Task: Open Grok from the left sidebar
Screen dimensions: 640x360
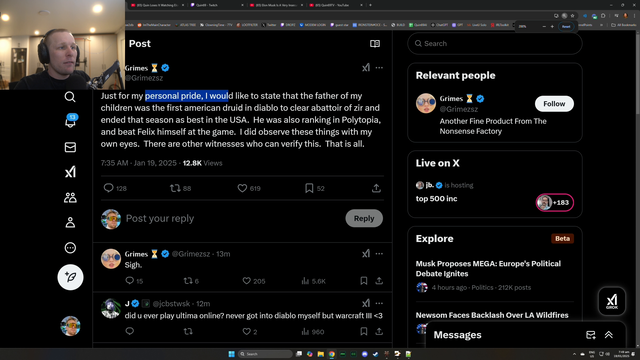Action: [70, 172]
